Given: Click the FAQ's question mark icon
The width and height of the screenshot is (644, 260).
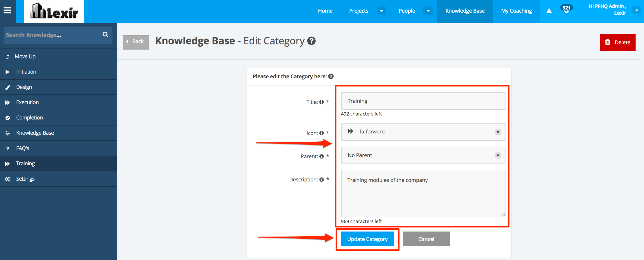Looking at the screenshot, I should 8,148.
